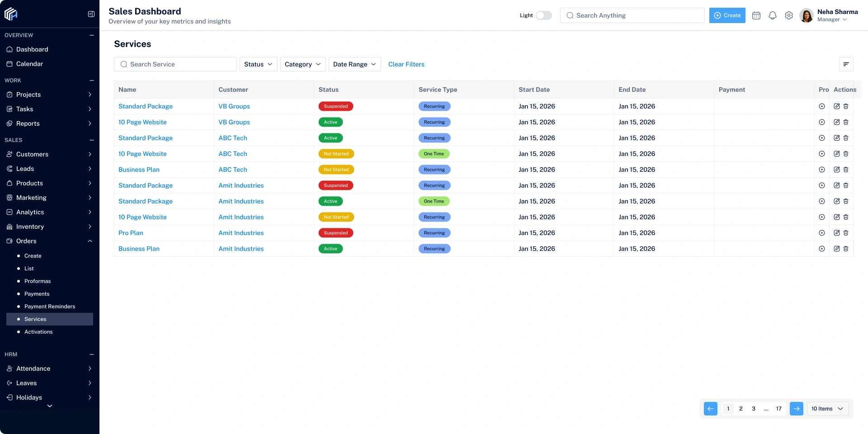868x434 pixels.
Task: Open Payment Reminders submenu item
Action: tap(50, 307)
